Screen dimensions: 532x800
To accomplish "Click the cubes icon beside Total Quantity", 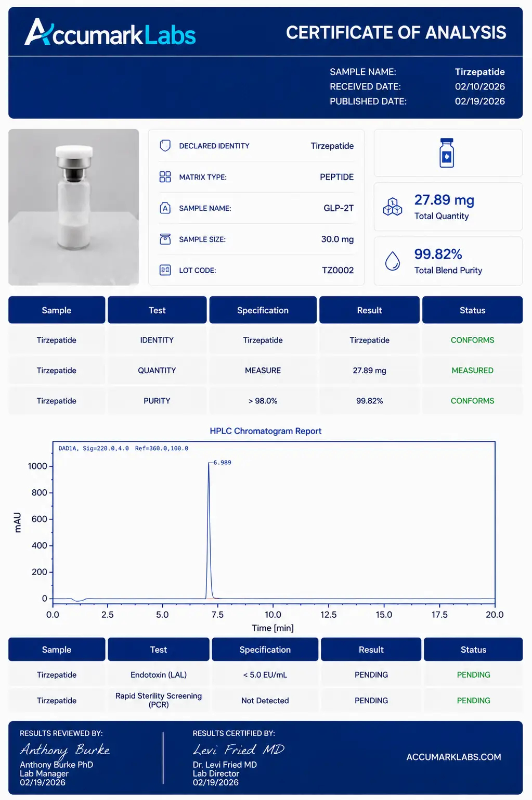I will (393, 207).
